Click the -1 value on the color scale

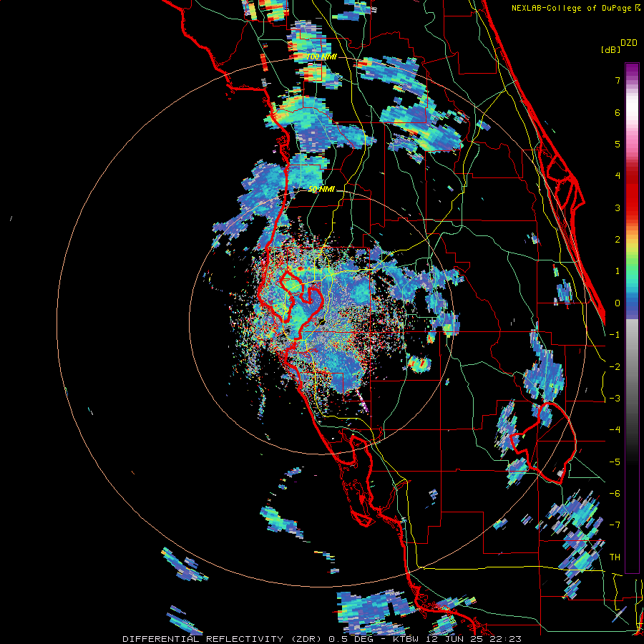[x=615, y=335]
